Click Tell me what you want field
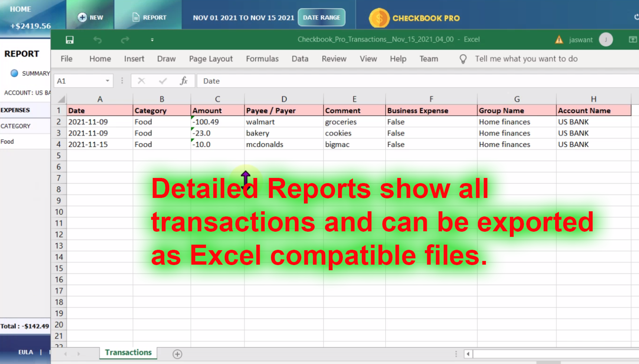 point(526,59)
